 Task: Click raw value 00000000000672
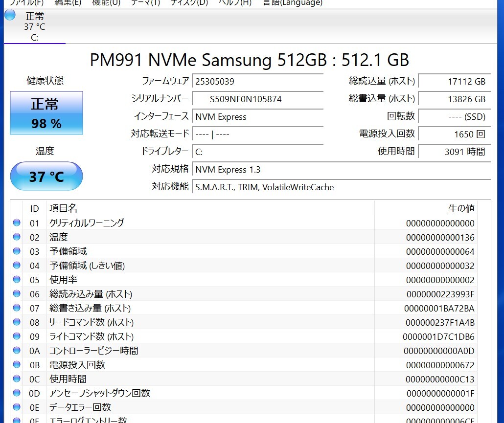click(x=440, y=365)
